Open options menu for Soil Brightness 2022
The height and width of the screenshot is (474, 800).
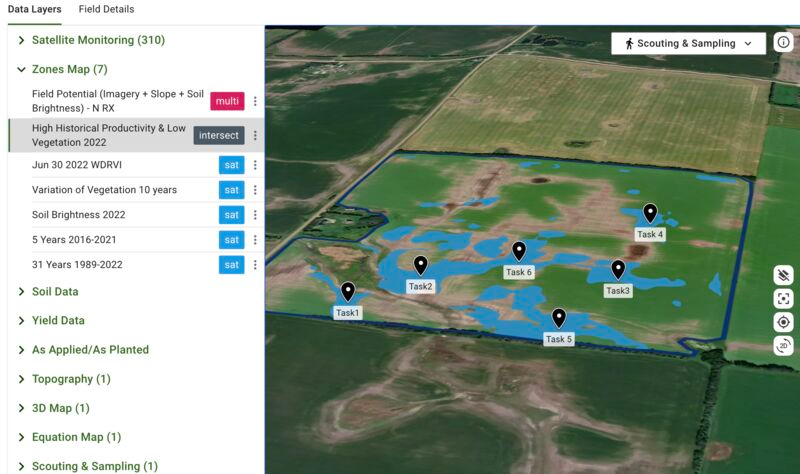(x=255, y=215)
